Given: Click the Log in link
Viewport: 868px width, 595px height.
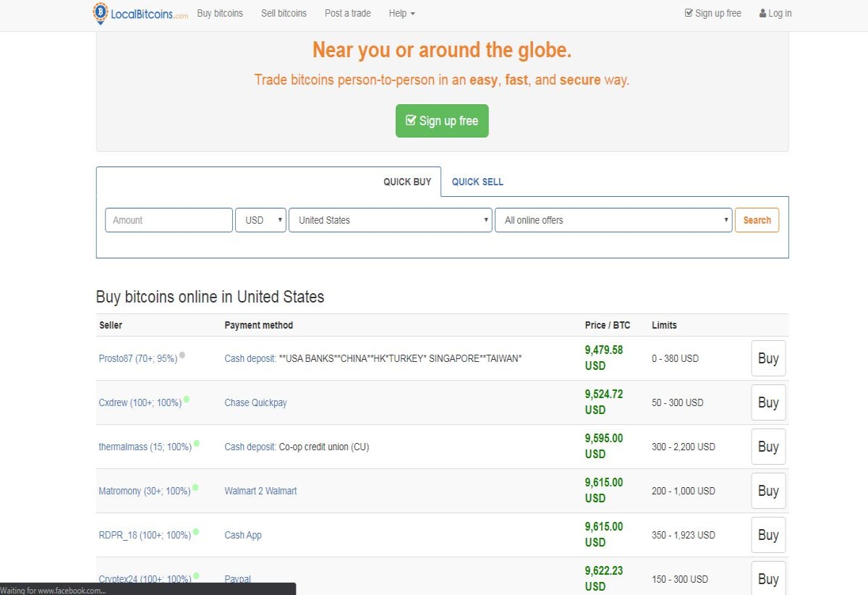Looking at the screenshot, I should [x=775, y=13].
